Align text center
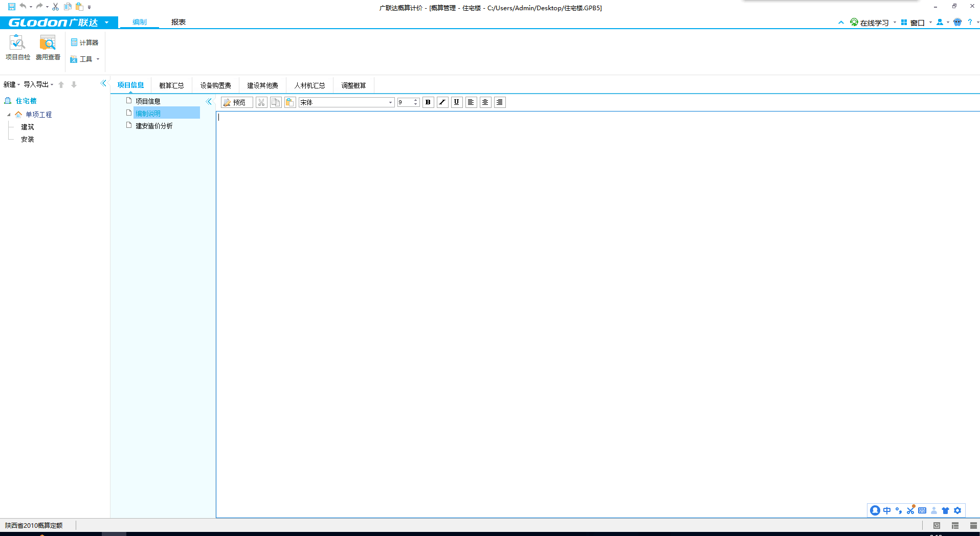 (x=485, y=102)
